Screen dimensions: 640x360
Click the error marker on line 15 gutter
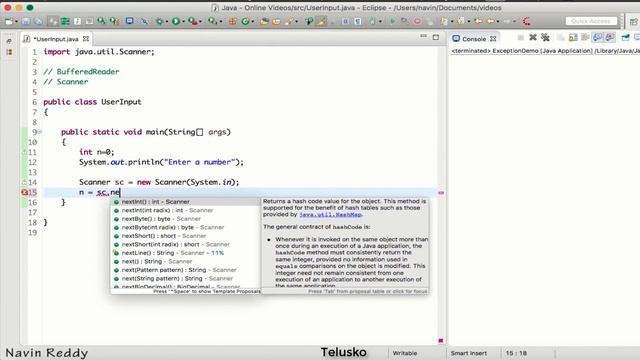[x=24, y=192]
